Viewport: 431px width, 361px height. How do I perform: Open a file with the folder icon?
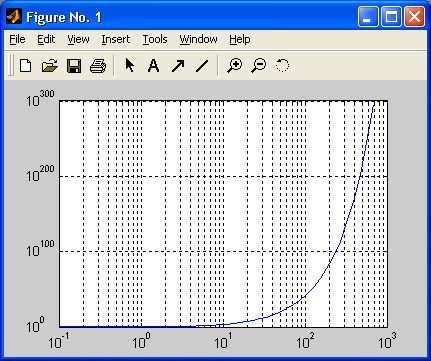coord(50,65)
